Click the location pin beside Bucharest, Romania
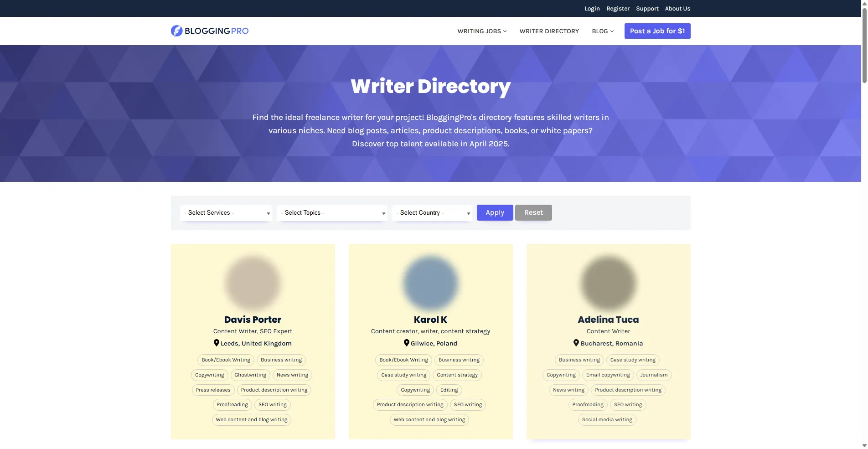This screenshot has height=449, width=868. 576,343
